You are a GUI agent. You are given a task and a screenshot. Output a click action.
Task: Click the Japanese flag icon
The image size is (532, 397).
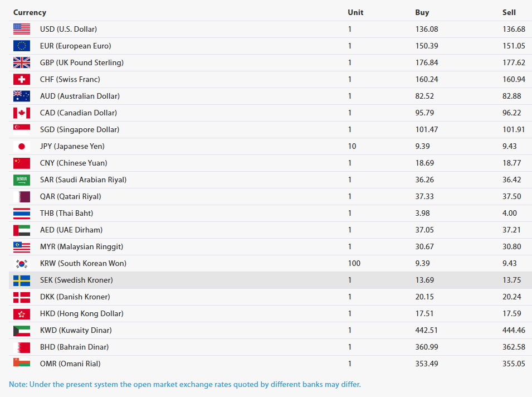click(x=22, y=147)
